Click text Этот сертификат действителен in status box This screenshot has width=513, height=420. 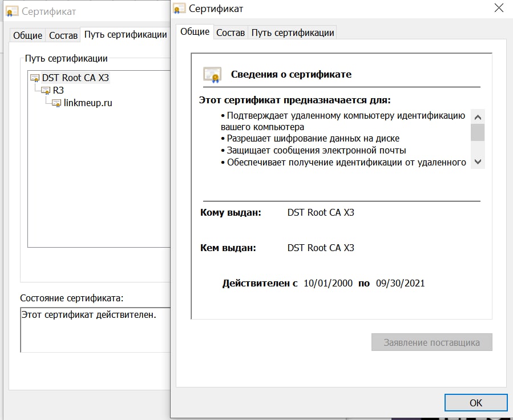(x=89, y=314)
